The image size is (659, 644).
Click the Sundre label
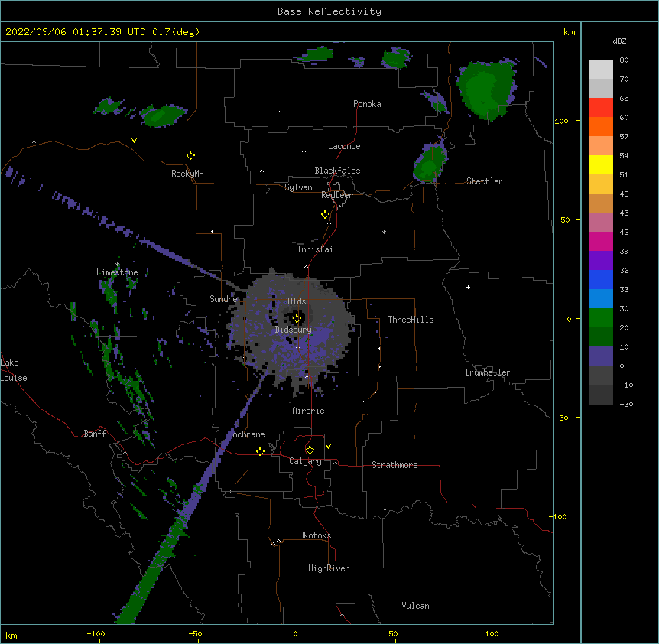point(223,299)
